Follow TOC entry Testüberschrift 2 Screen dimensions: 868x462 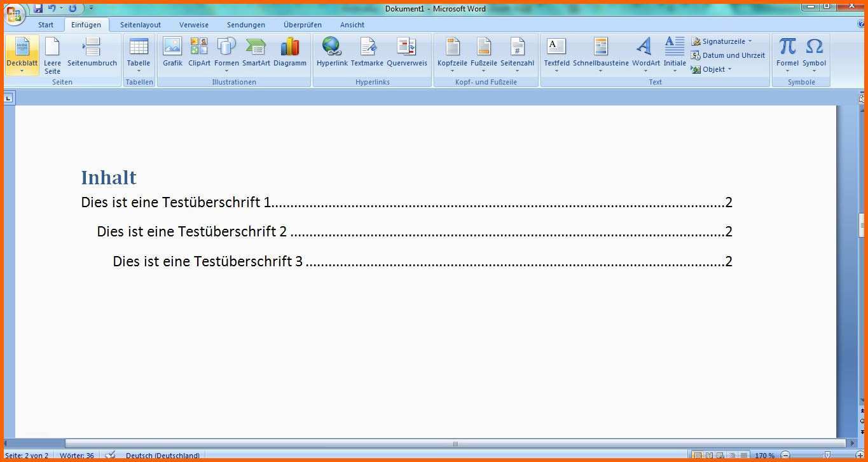click(x=415, y=232)
